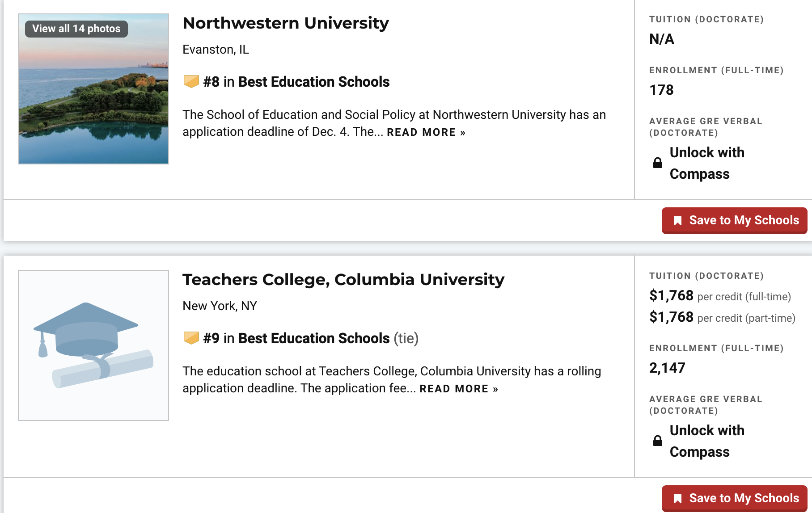
Task: Save Northwestern University to My Schools
Action: [x=735, y=220]
